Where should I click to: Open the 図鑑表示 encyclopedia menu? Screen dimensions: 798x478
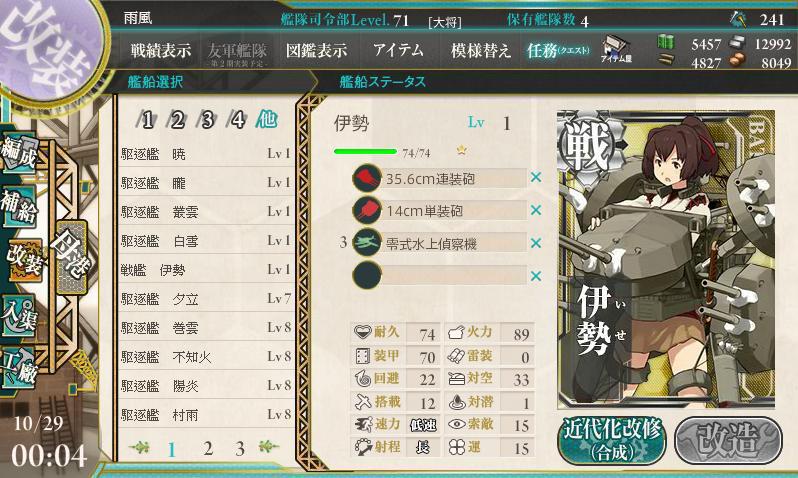pyautogui.click(x=316, y=50)
